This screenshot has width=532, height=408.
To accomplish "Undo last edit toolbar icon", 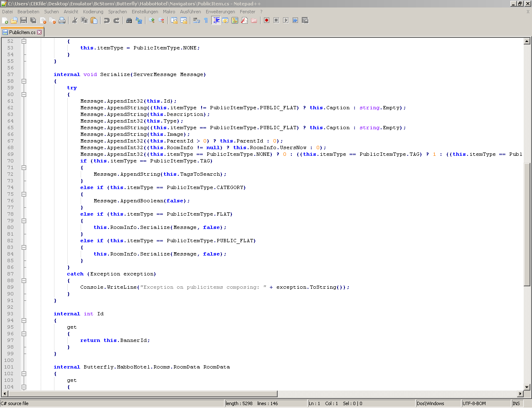I will [x=107, y=20].
